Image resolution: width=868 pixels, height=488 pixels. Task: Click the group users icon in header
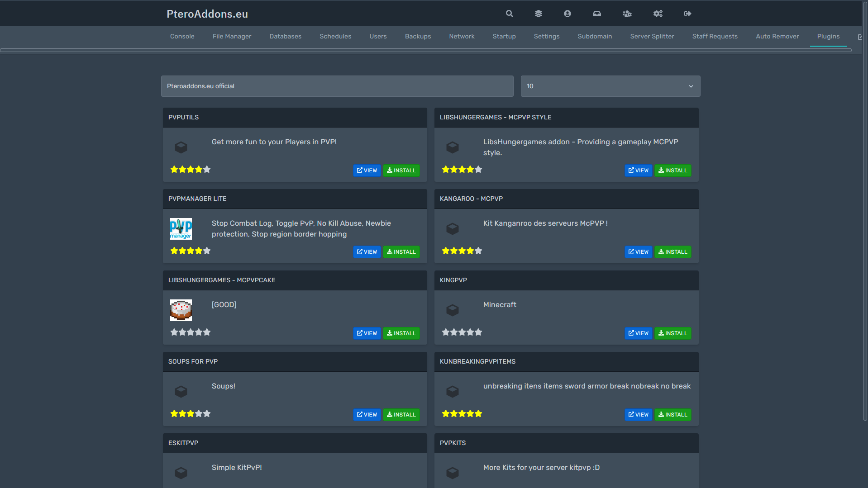627,14
